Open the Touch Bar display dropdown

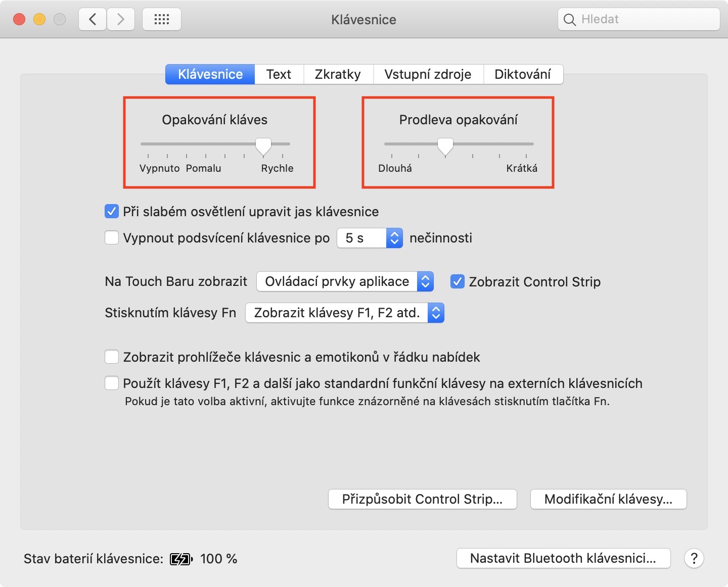click(x=345, y=281)
